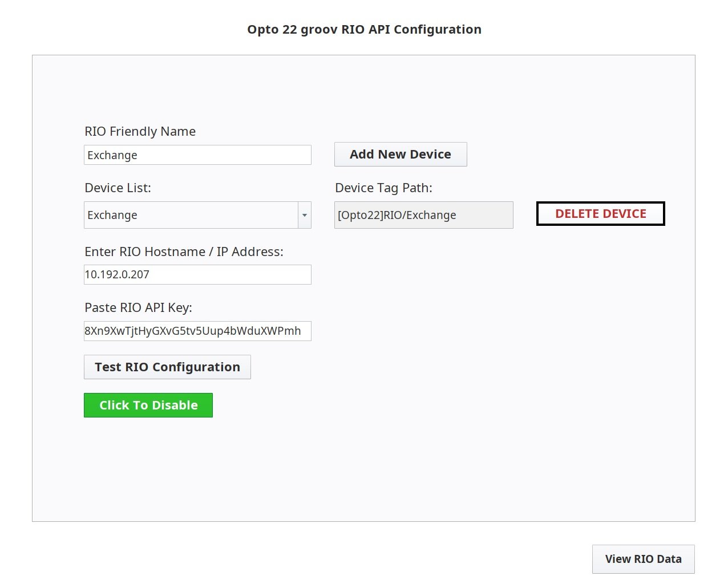The height and width of the screenshot is (588, 728).
Task: Click the Device List: label
Action: (x=118, y=188)
